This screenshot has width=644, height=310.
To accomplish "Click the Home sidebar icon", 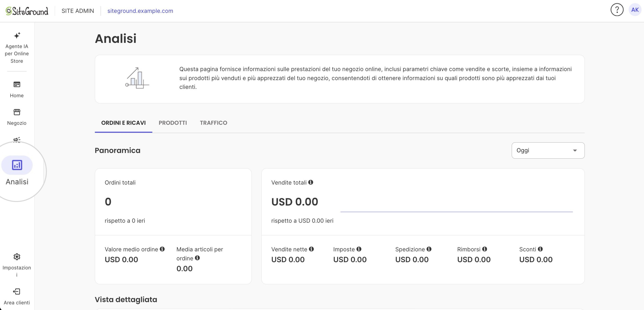I will (17, 84).
